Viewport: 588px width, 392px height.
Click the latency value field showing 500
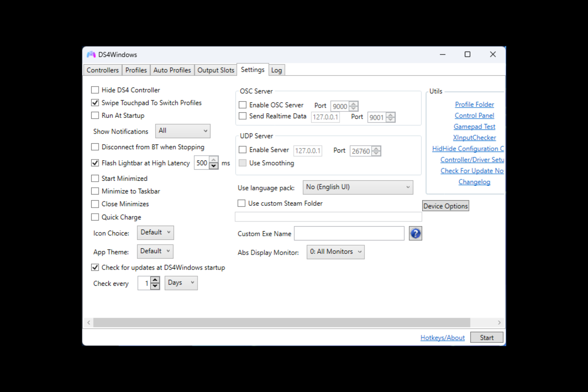pyautogui.click(x=202, y=163)
